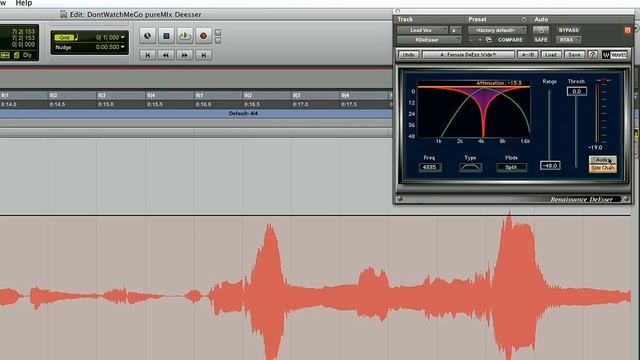This screenshot has width=640, height=360.
Task: Open the A: Female DeEss Wide preset menu
Action: click(x=468, y=55)
